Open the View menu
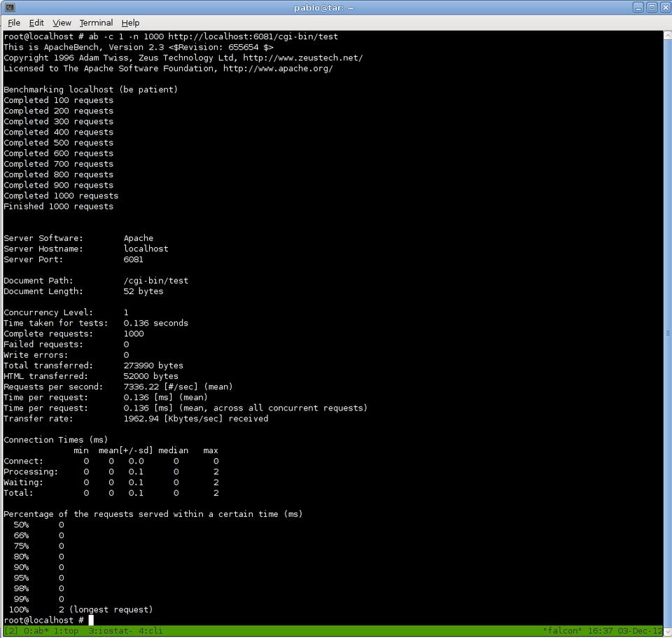672x638 pixels. click(x=62, y=22)
